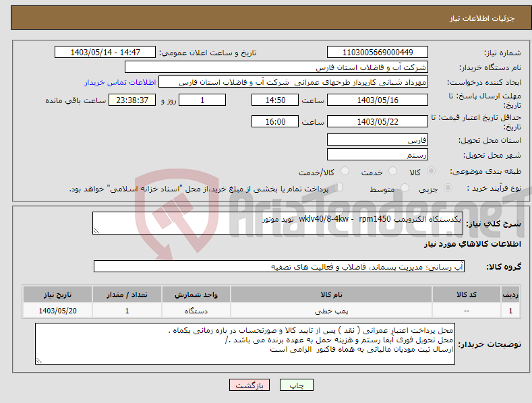Click the announcement date field 1403/05/14 - 14:47
Viewport: 532px width, 403px height.
tap(105, 53)
